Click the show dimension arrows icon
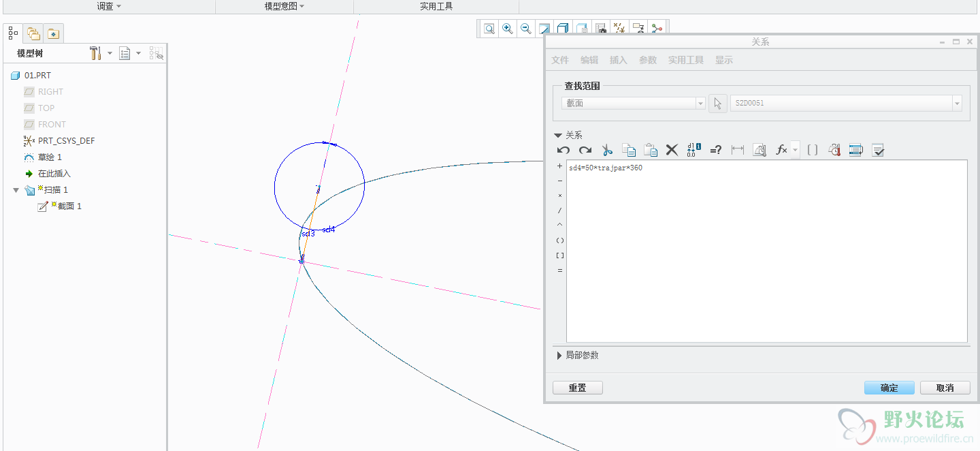 [x=737, y=150]
